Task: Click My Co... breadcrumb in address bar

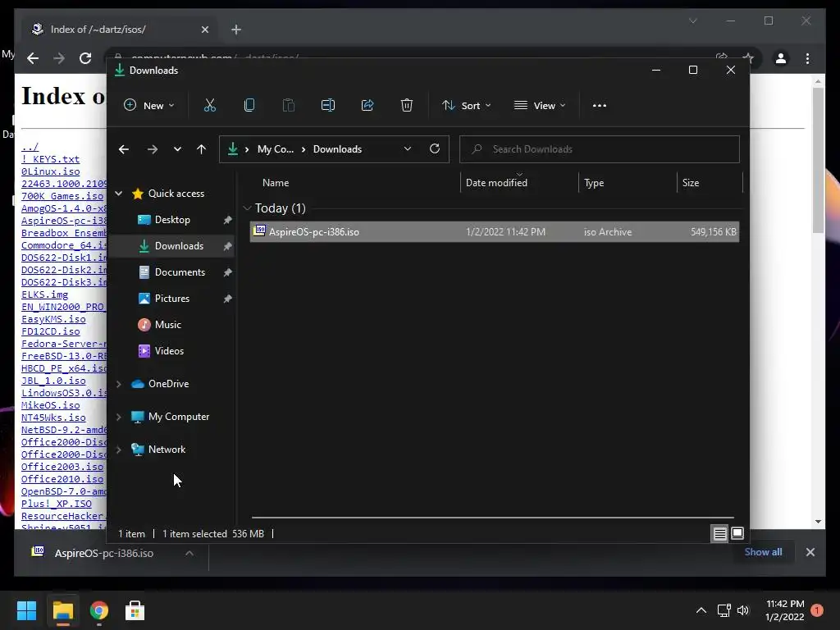Action: point(276,149)
